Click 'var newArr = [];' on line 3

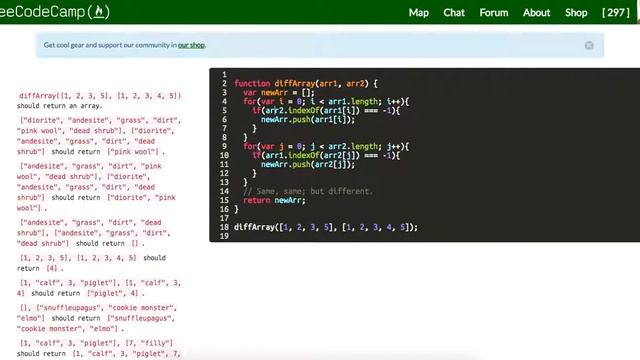[279, 93]
